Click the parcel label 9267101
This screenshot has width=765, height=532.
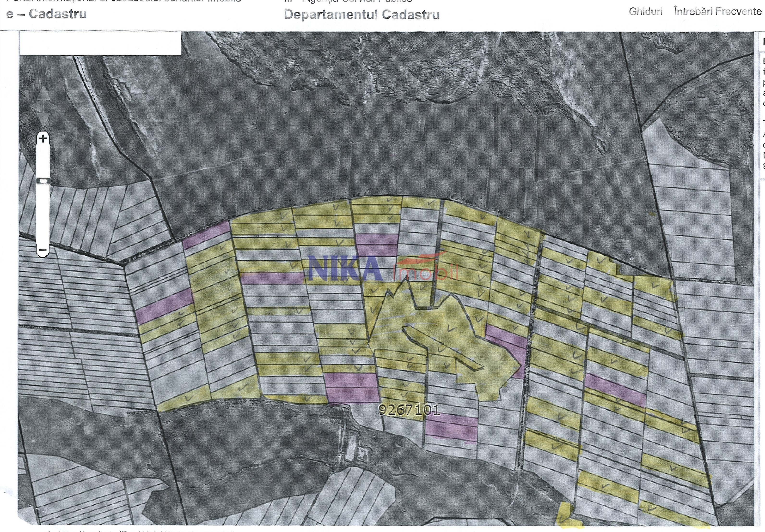point(410,410)
